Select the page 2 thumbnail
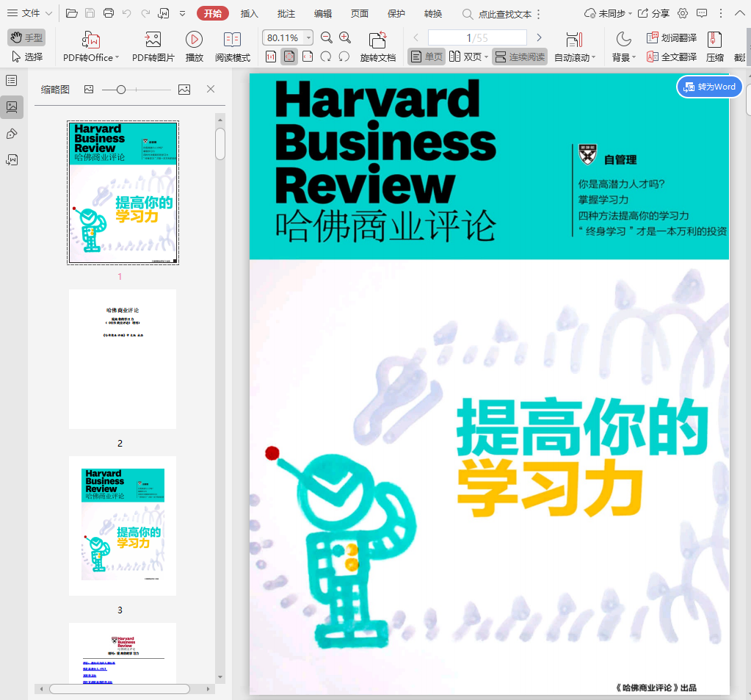 pos(123,359)
